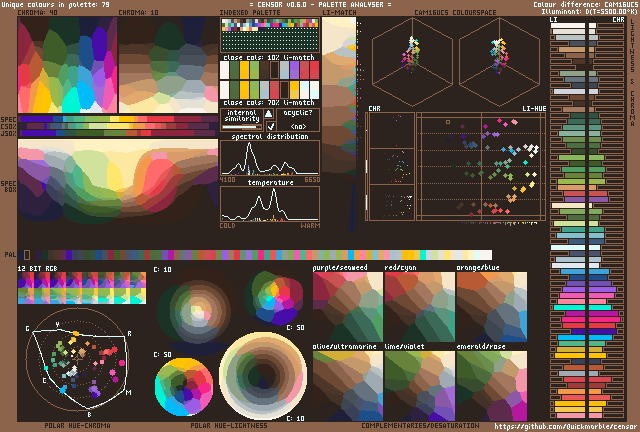This screenshot has width=640, height=432.
Task: Click the CHROMA: 40 colour map
Action: coord(67,65)
